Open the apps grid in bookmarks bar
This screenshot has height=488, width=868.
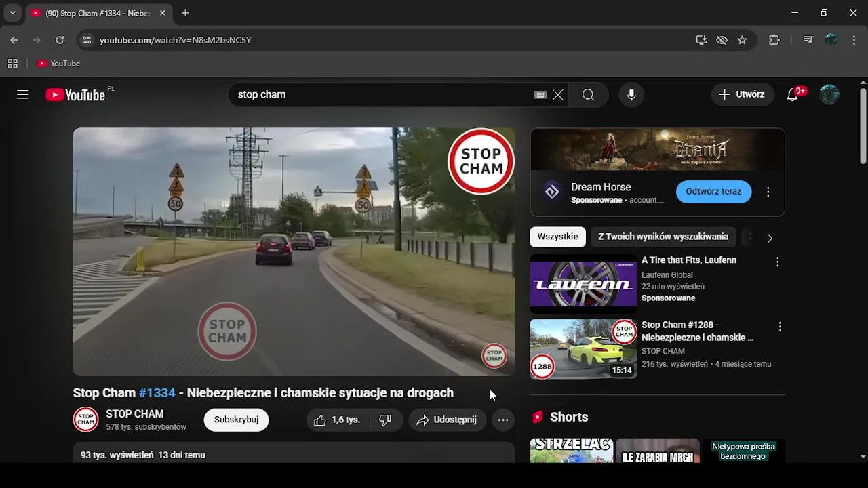12,64
